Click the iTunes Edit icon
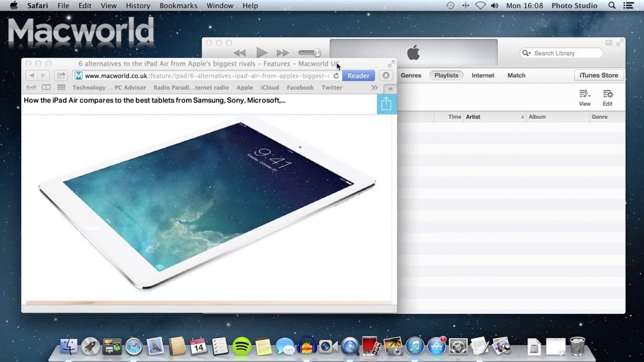The image size is (644, 362). click(608, 98)
